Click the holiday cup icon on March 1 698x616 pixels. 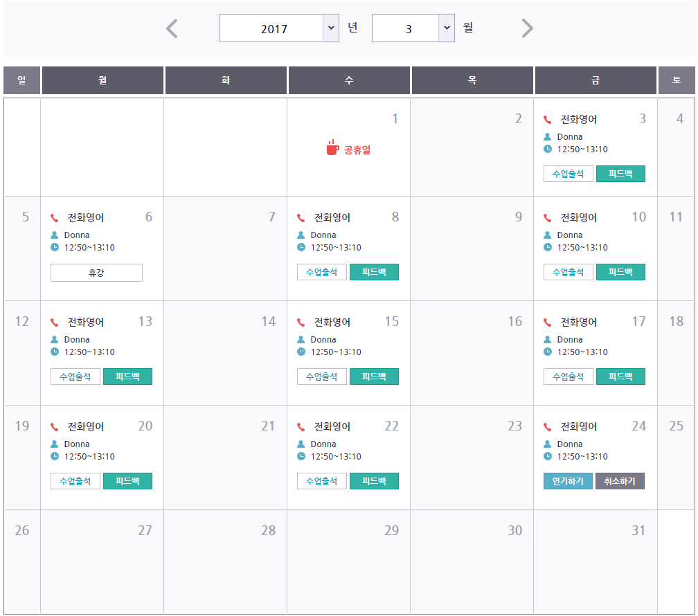332,148
